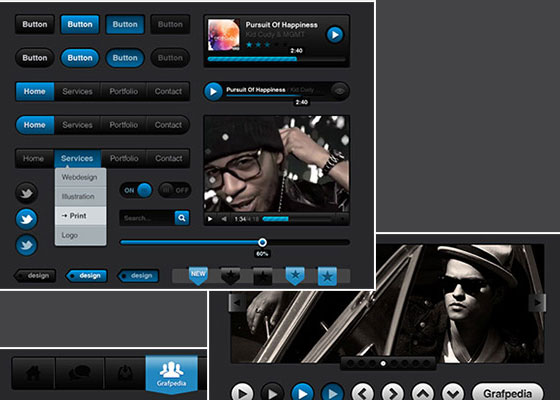Click the white Grafpedia pill button
The image size is (560, 400).
(x=508, y=393)
